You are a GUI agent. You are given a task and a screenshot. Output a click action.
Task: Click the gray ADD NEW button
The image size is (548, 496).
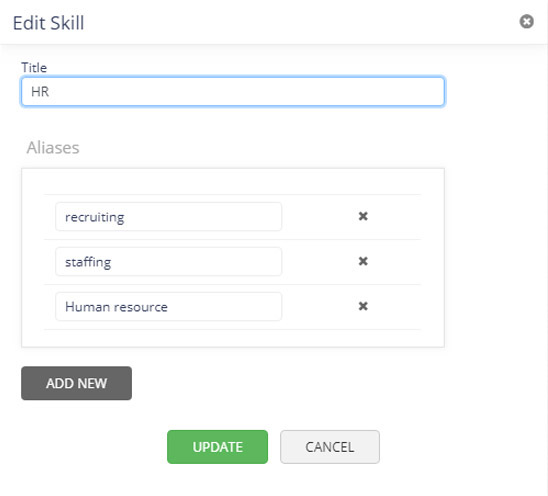pos(77,383)
